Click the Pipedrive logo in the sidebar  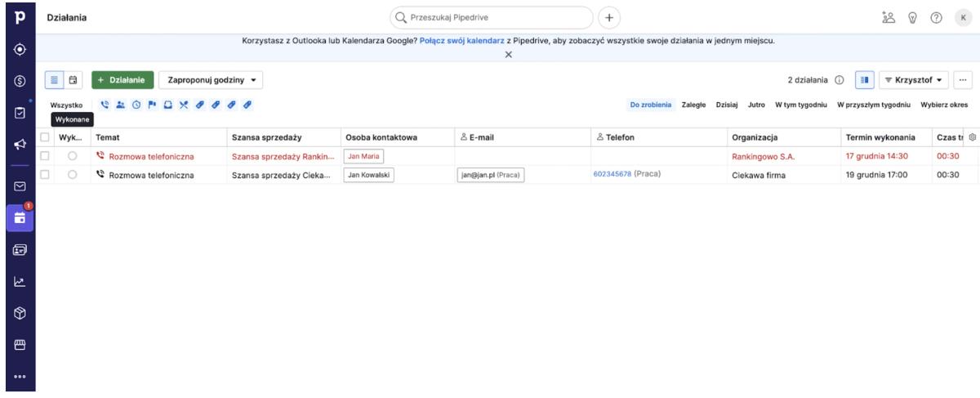(18, 17)
